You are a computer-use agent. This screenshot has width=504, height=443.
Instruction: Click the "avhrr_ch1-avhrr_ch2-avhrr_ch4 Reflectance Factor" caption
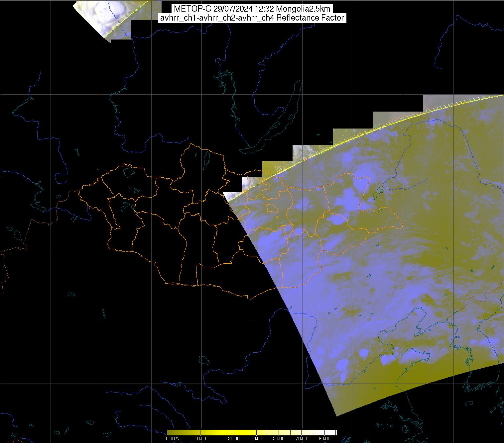(252, 18)
